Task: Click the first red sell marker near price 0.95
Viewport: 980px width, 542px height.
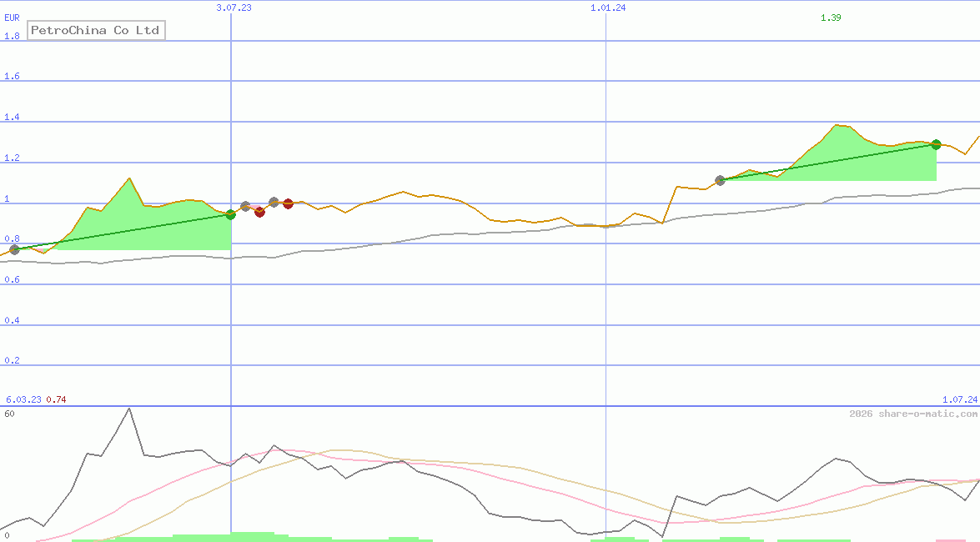Action: click(259, 213)
